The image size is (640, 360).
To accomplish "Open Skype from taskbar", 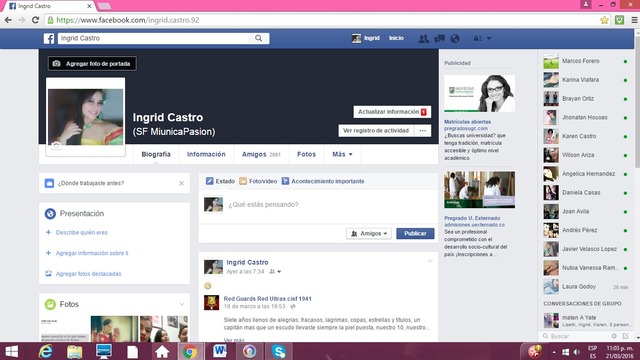I will (279, 351).
